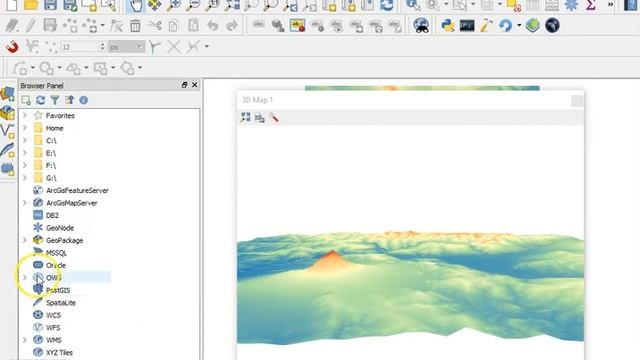
Task: Create a new blank project
Action: (x=11, y=5)
